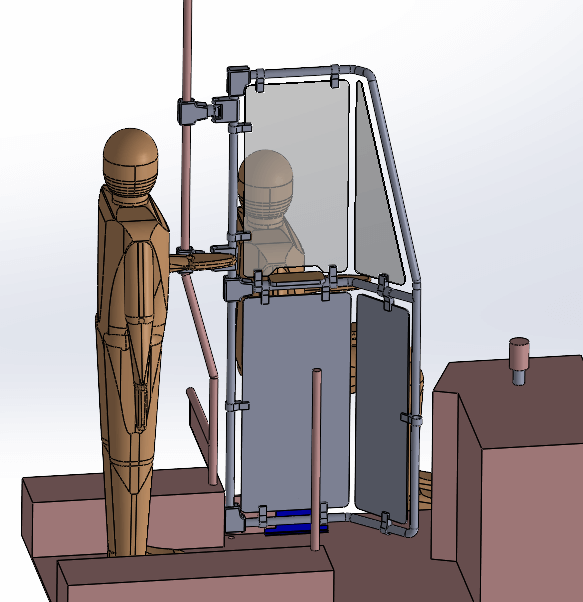Click the tall vertical pink pole
This screenshot has width=583, height=602.
click(187, 127)
